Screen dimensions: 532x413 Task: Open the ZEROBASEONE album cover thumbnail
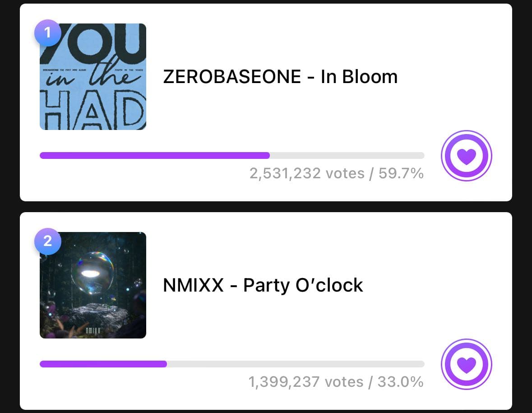pos(93,77)
